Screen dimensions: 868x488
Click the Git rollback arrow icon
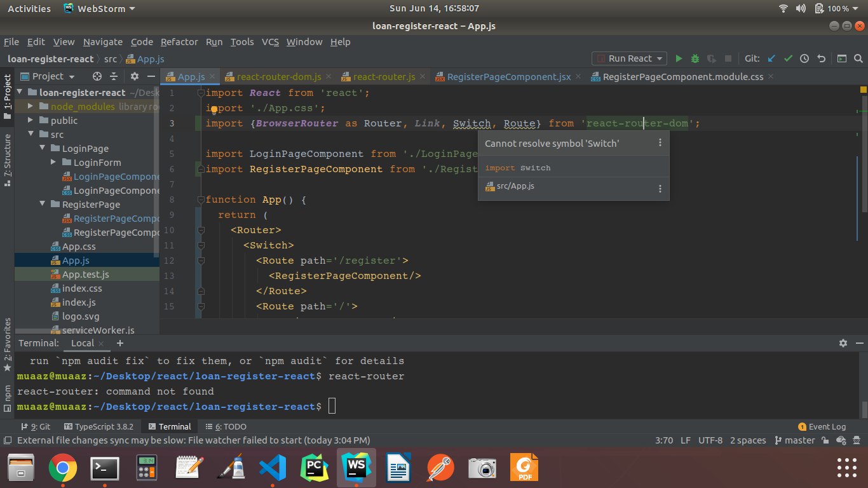pyautogui.click(x=821, y=58)
